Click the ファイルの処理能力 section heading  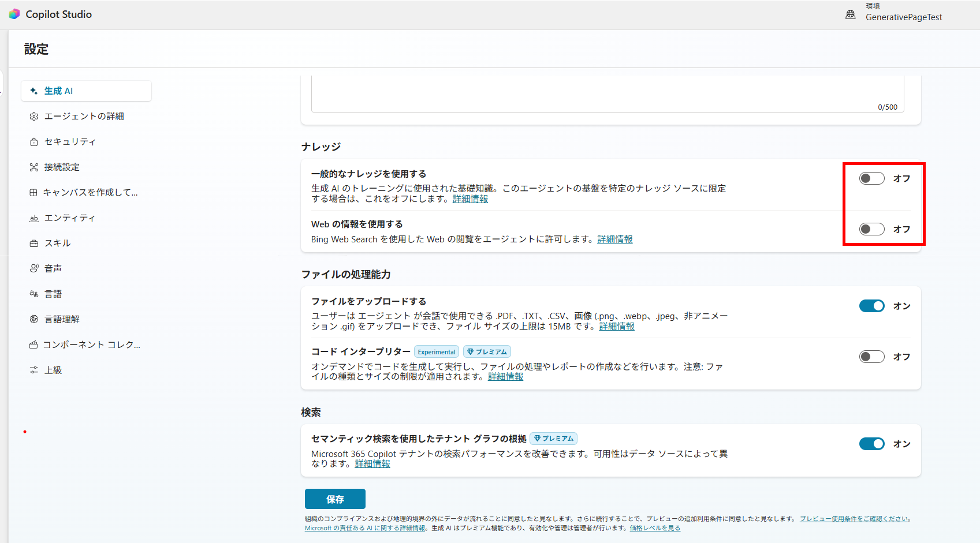point(346,275)
